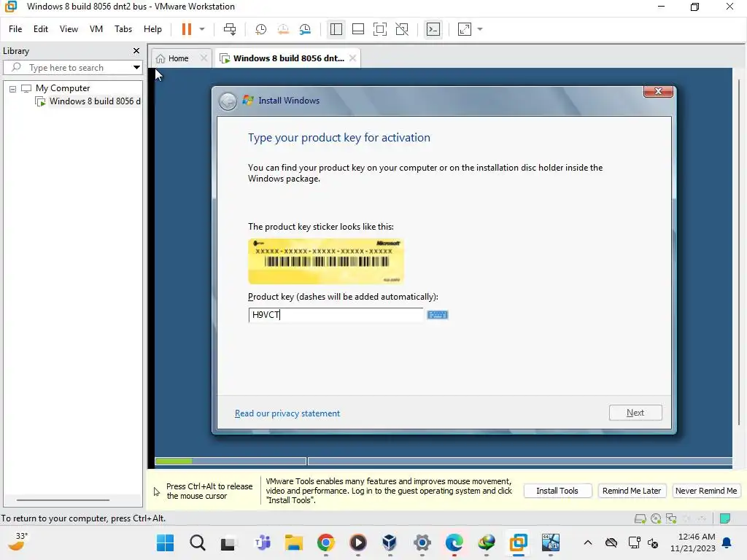Enter full screen mode icon
Image resolution: width=747 pixels, height=560 pixels.
coord(379,29)
